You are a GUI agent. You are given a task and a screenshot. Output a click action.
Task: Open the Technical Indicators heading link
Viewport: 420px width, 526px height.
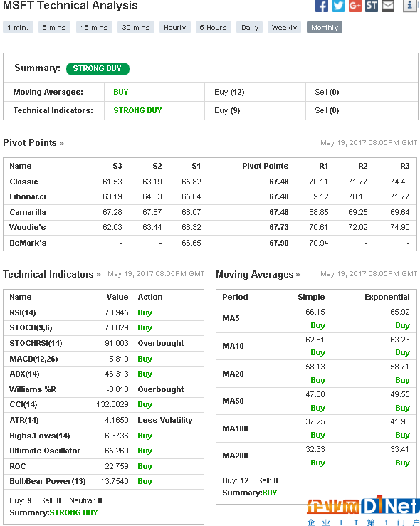click(52, 275)
